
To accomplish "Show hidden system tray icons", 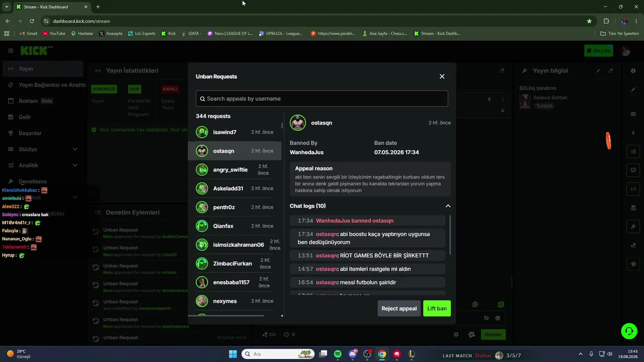I will [580, 354].
